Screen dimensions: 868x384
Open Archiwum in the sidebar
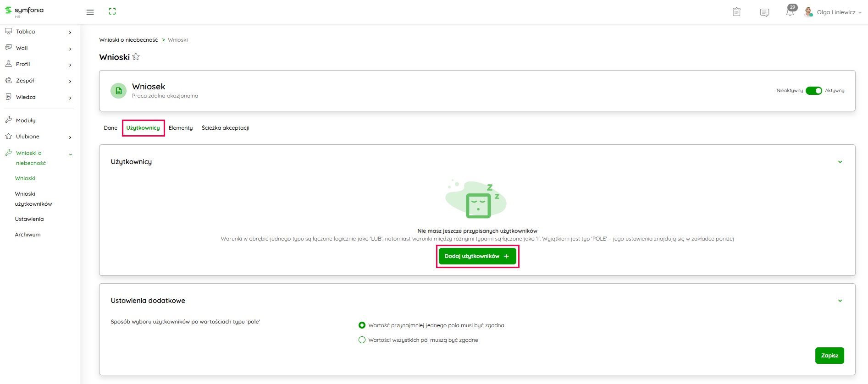click(28, 235)
